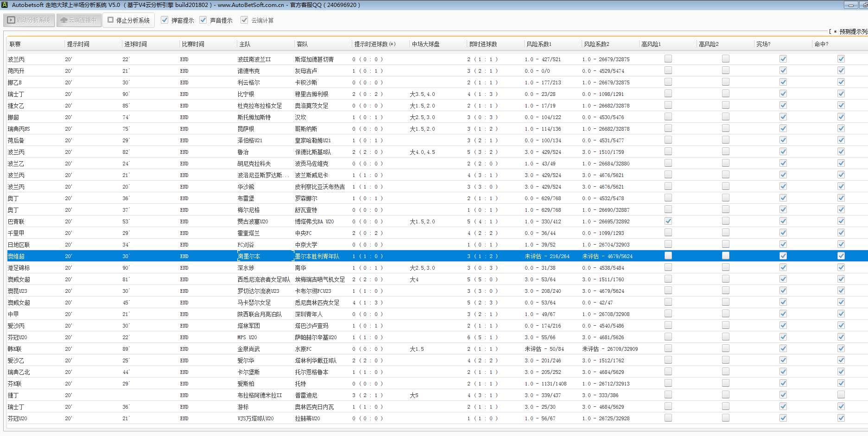Select the 比宁根 match row
The width and height of the screenshot is (868, 436).
[246, 94]
